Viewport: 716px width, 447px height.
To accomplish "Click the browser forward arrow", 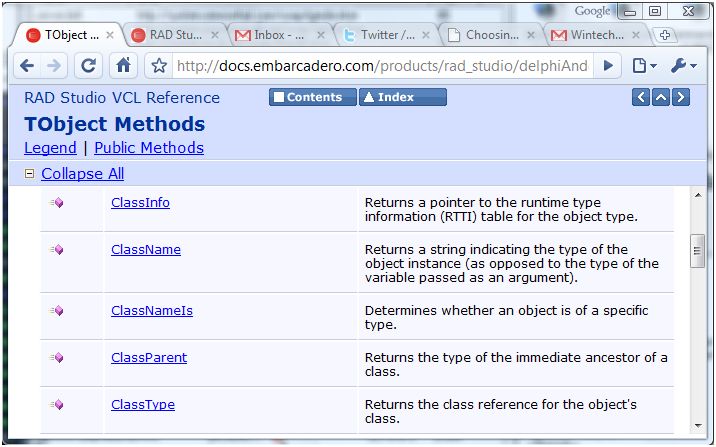I will 54,66.
